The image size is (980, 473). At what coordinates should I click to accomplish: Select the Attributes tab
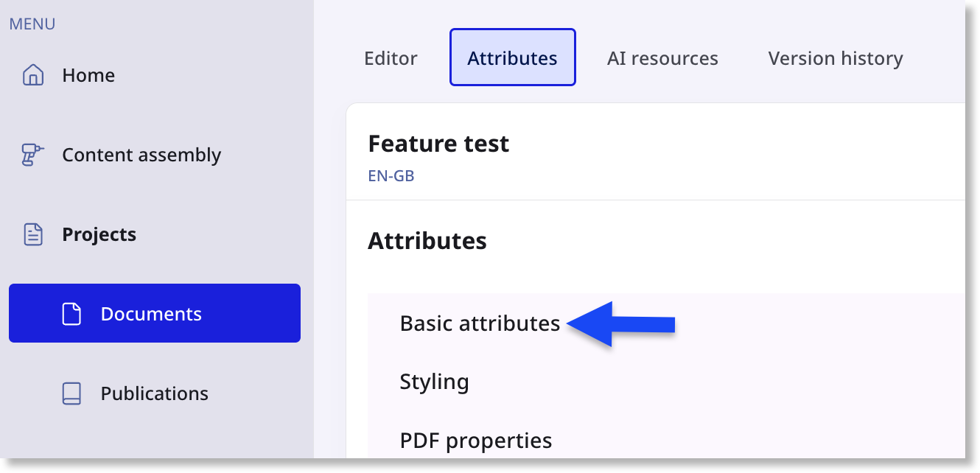[513, 57]
